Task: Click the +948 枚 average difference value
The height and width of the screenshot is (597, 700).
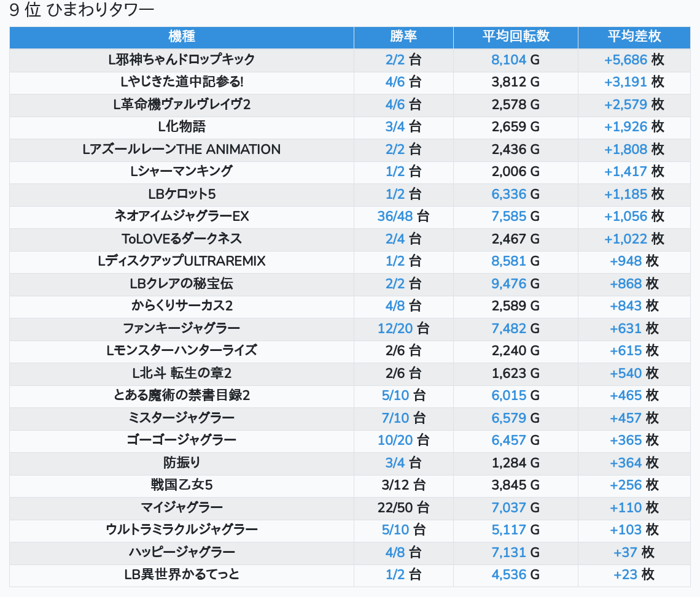Action: tap(634, 261)
